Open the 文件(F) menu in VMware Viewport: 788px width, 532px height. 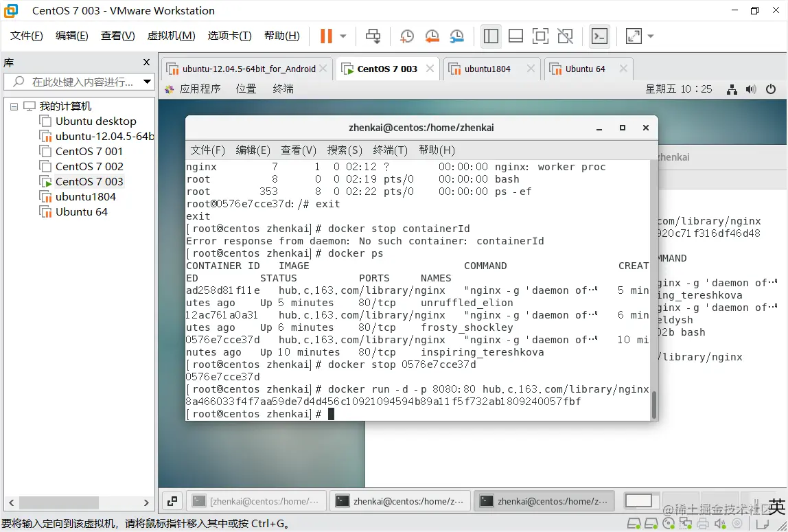coord(27,36)
